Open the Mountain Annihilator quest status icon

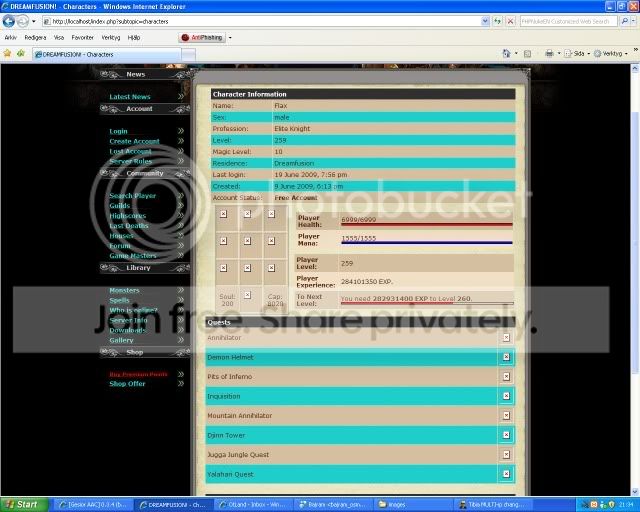pos(506,416)
